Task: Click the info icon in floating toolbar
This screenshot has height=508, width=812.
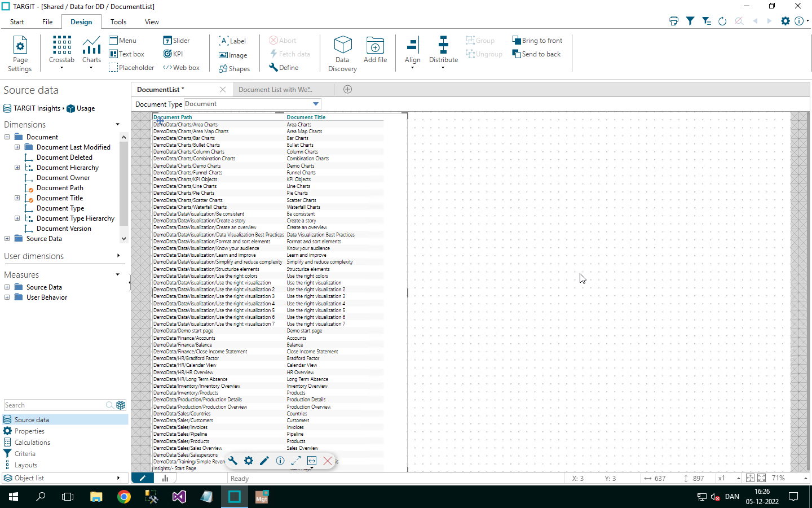Action: coord(280,461)
